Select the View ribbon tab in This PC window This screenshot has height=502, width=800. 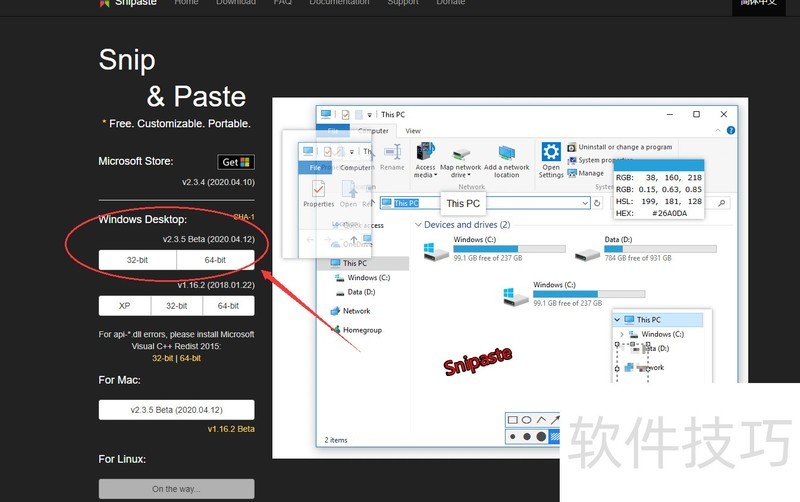click(413, 131)
